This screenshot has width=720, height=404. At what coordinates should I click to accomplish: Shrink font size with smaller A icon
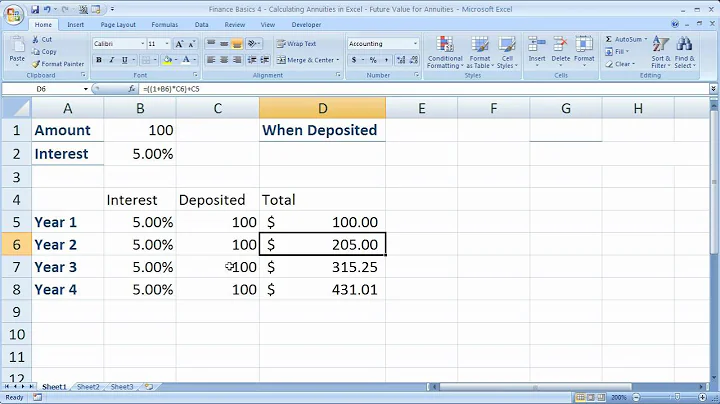pyautogui.click(x=191, y=44)
